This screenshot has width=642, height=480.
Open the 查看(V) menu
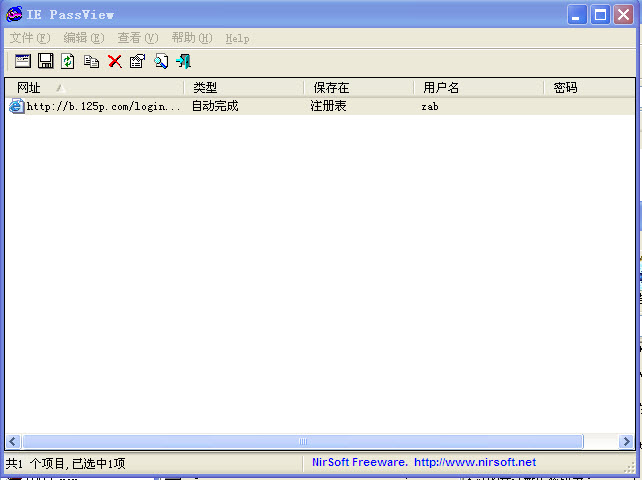pyautogui.click(x=138, y=38)
